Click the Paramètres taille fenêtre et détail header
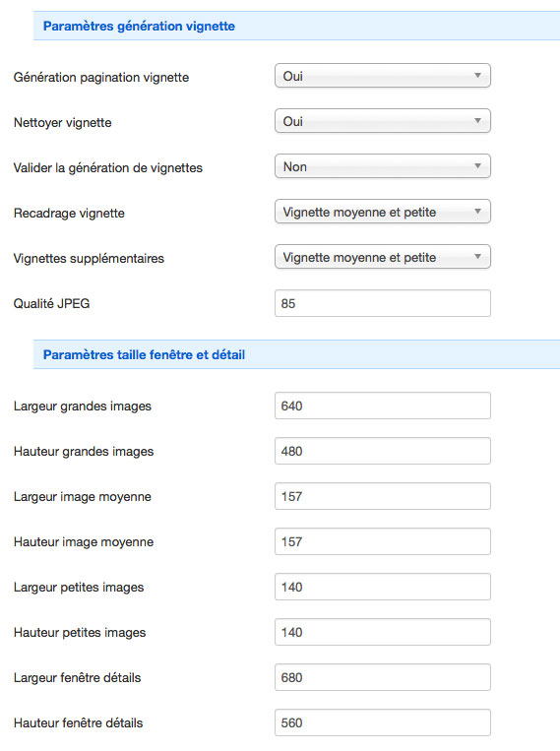The width and height of the screenshot is (560, 751). [x=144, y=355]
